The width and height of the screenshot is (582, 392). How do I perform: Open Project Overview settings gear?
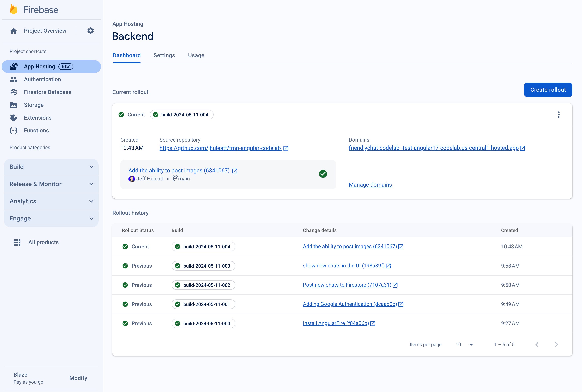[91, 31]
